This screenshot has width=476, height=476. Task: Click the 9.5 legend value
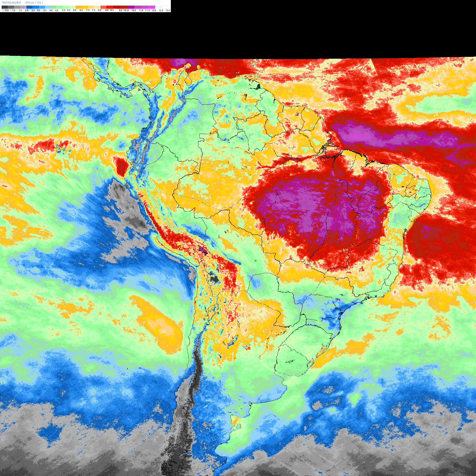[x=121, y=10]
